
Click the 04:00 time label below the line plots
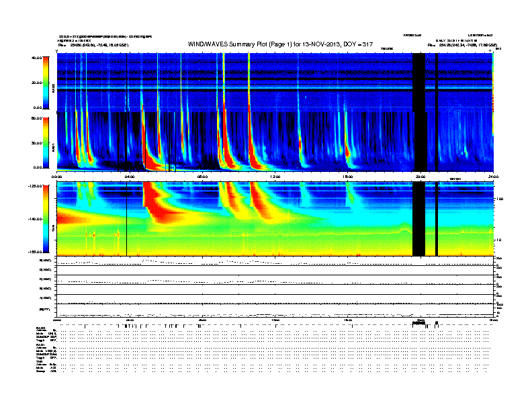[x=130, y=320]
